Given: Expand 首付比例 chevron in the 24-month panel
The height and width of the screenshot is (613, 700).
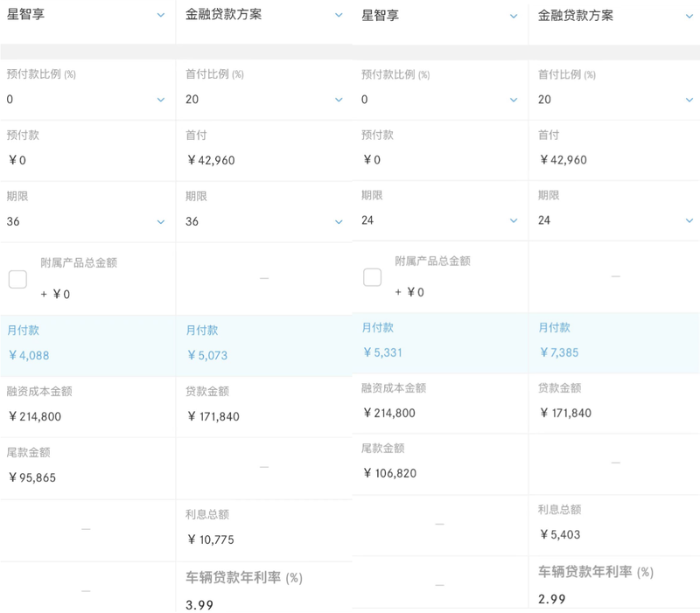Looking at the screenshot, I should (x=689, y=100).
